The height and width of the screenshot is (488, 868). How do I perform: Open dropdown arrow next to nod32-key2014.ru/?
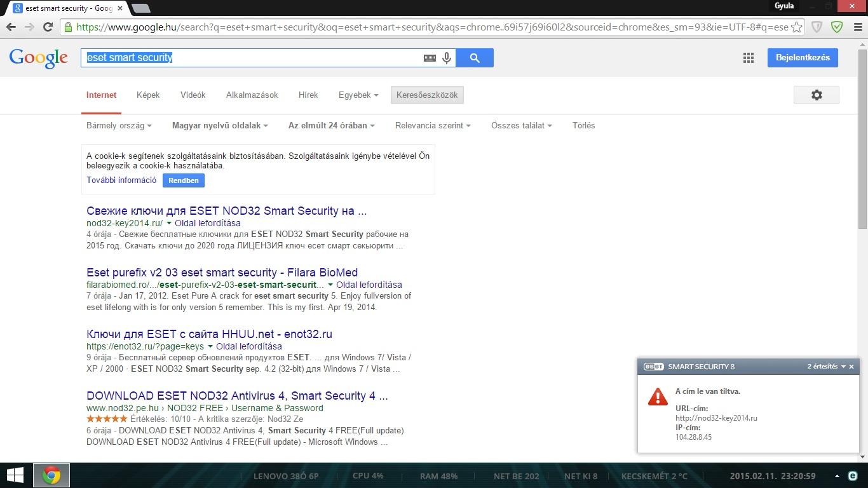[169, 223]
